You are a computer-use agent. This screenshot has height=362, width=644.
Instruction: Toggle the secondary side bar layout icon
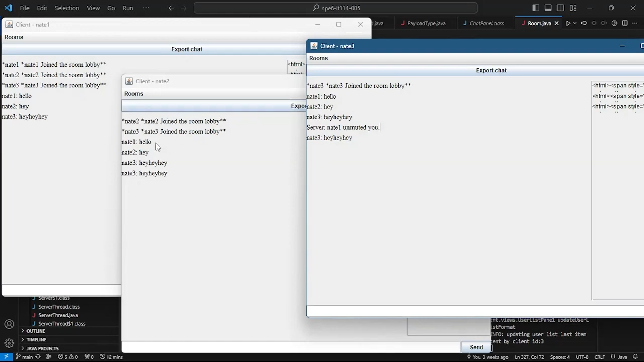(x=560, y=8)
